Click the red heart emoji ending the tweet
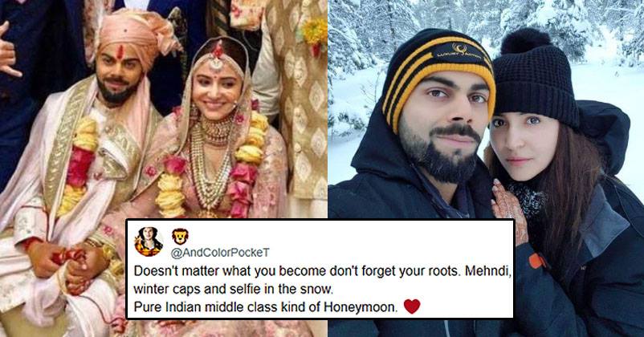The width and height of the screenshot is (644, 337). (x=412, y=307)
